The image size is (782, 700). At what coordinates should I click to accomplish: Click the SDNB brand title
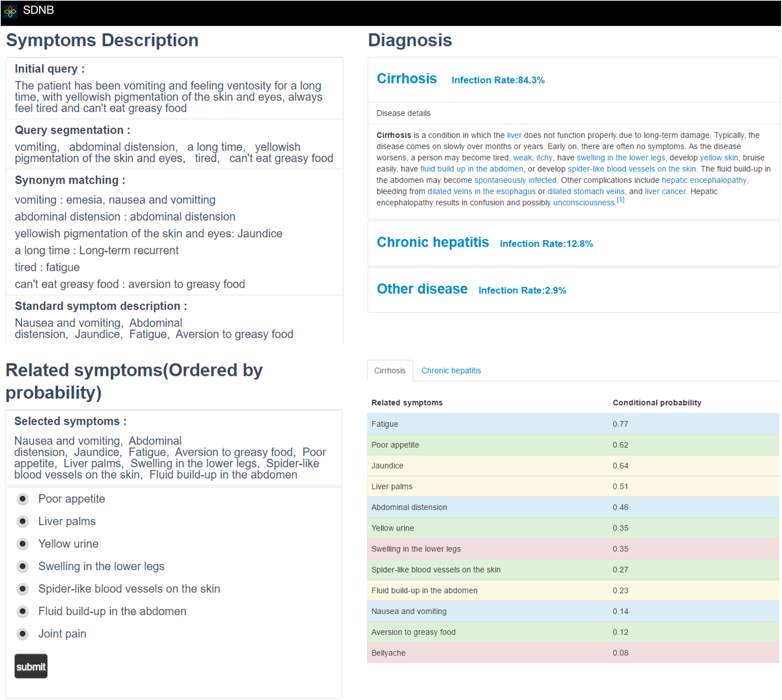[x=38, y=10]
